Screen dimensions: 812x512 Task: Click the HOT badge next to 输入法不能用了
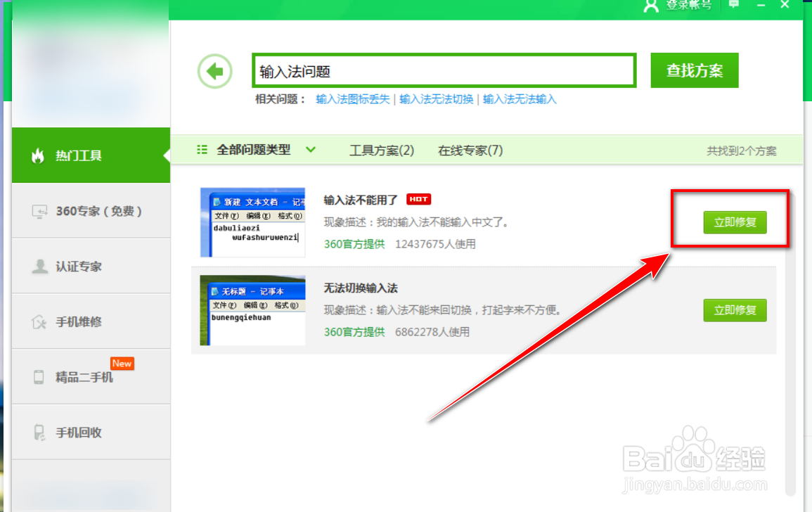tap(418, 199)
